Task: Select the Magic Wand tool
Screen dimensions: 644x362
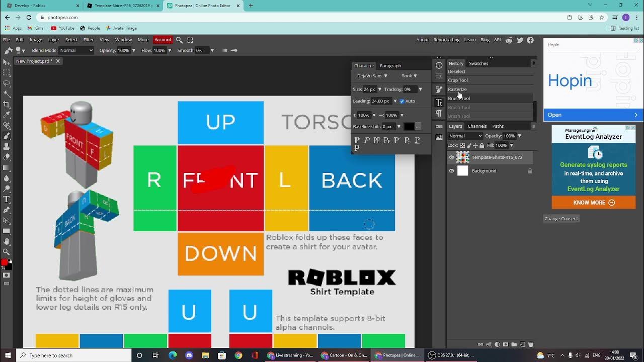Action: tap(7, 94)
